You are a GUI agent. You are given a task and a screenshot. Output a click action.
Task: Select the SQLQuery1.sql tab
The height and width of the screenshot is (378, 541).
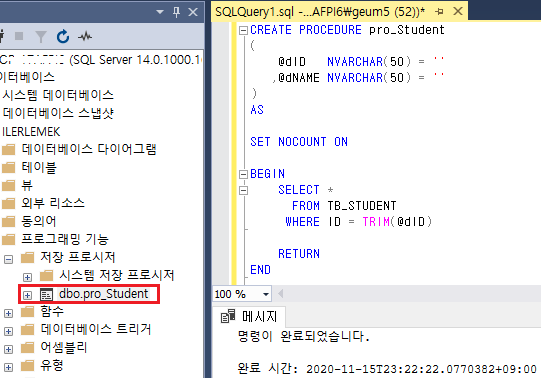click(x=320, y=12)
